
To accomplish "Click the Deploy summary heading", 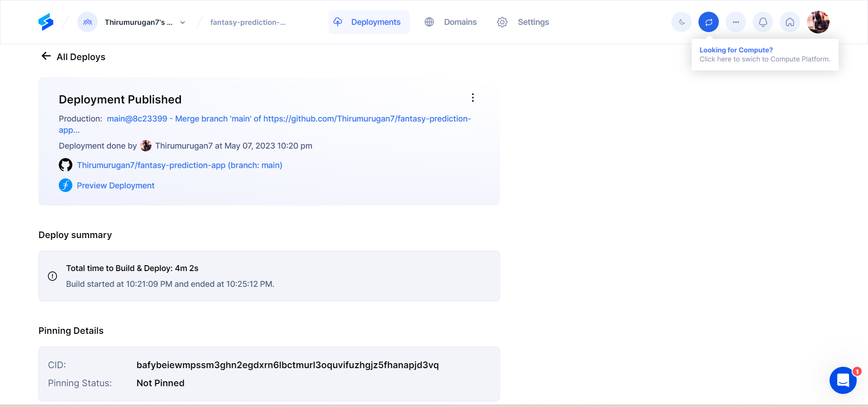I will [x=75, y=235].
